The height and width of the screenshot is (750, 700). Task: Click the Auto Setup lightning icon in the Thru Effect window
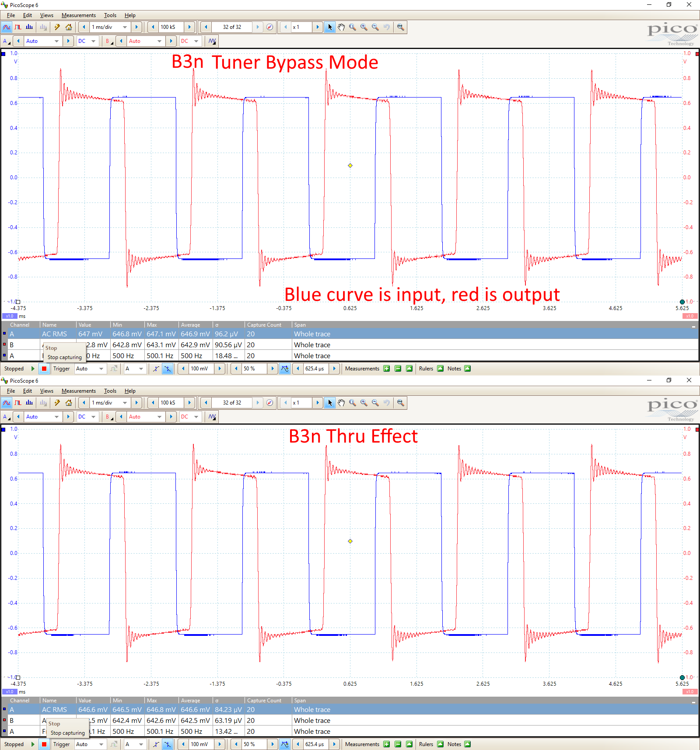coord(57,403)
